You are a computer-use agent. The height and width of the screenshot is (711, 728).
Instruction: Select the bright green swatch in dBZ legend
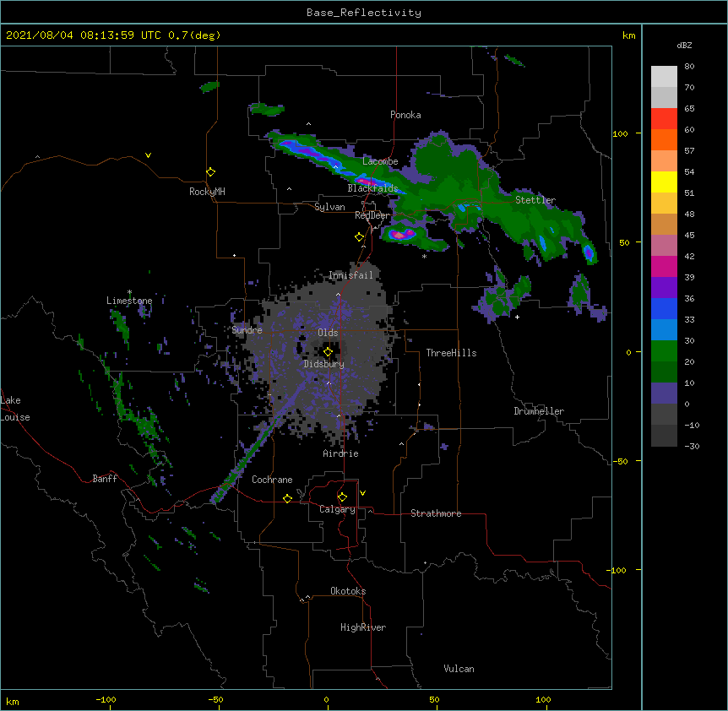[664, 351]
